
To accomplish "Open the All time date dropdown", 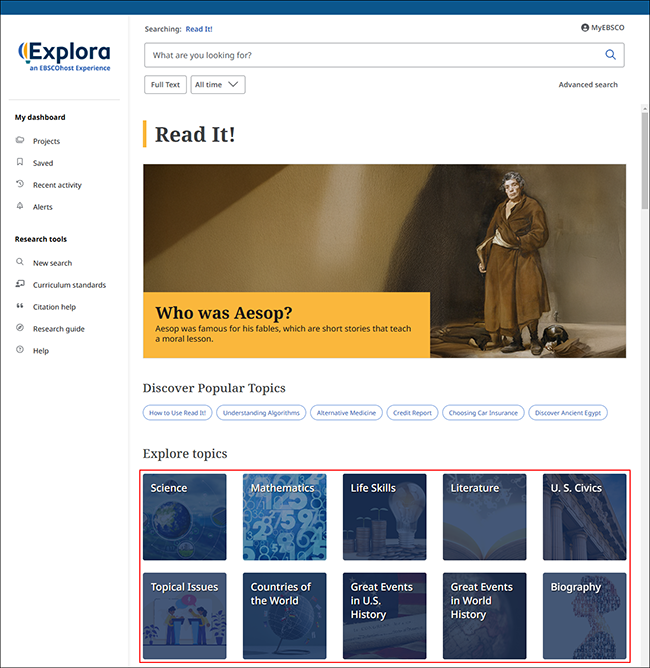I will (218, 84).
